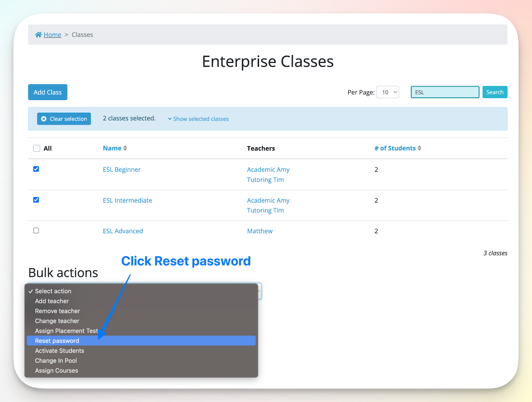The image size is (532, 402).
Task: Choose Change In Pool option
Action: pyautogui.click(x=141, y=360)
